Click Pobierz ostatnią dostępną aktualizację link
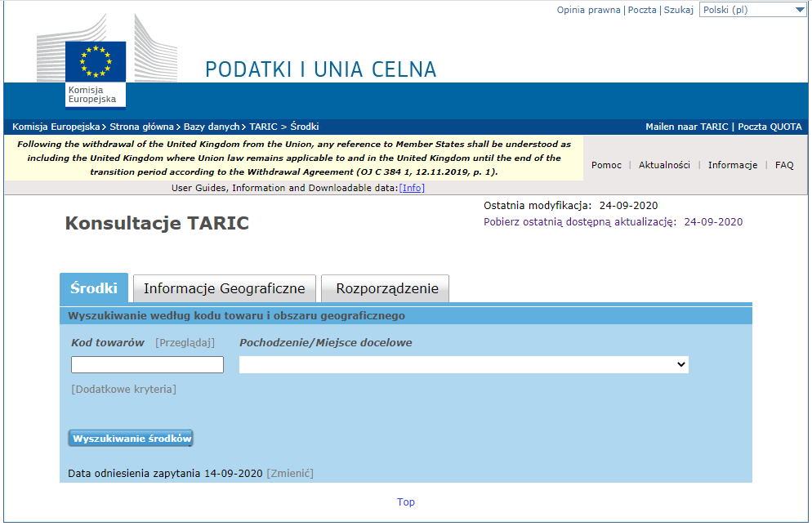 pyautogui.click(x=579, y=222)
